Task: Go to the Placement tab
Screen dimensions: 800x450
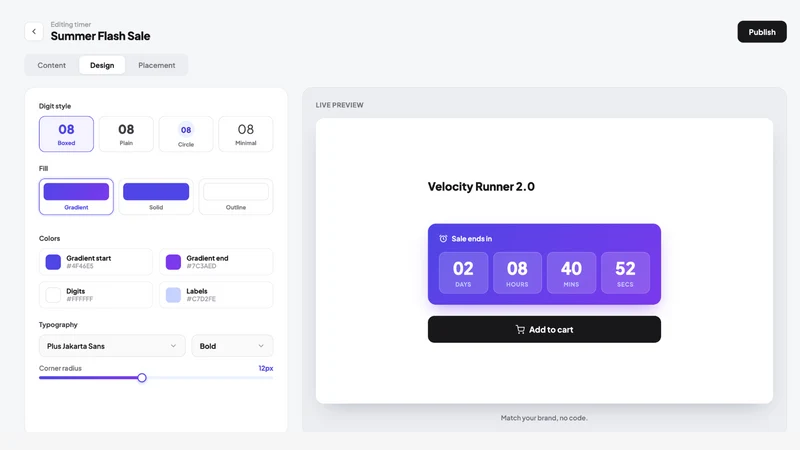Action: coord(157,65)
